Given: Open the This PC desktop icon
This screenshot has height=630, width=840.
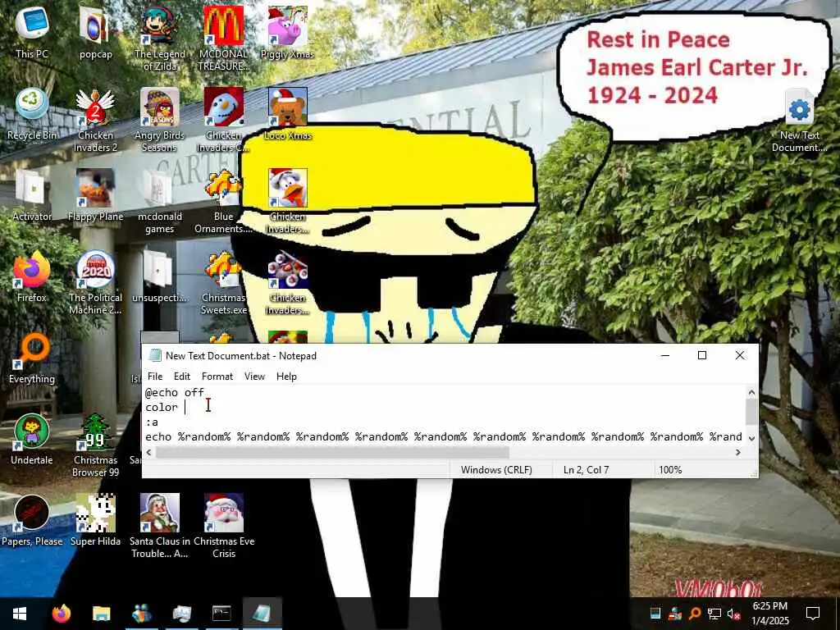Looking at the screenshot, I should pos(32,32).
